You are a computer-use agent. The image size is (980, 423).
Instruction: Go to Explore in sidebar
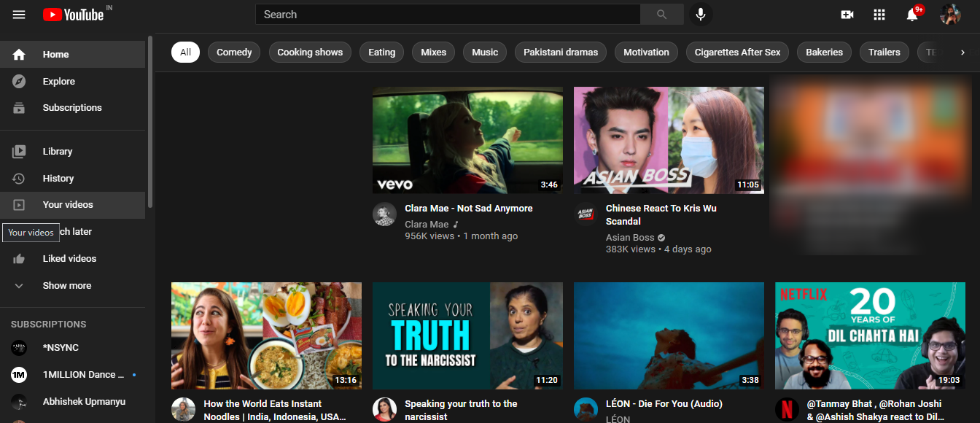point(58,81)
